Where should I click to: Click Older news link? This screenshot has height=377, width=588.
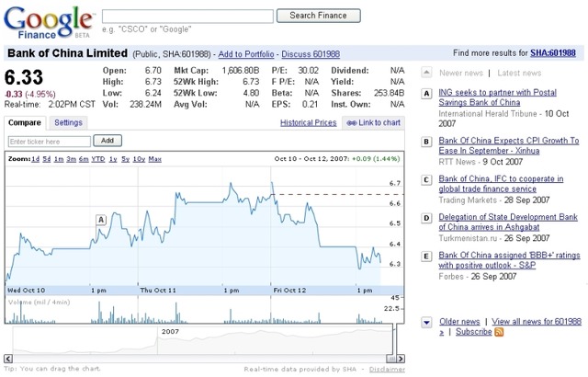pos(459,322)
